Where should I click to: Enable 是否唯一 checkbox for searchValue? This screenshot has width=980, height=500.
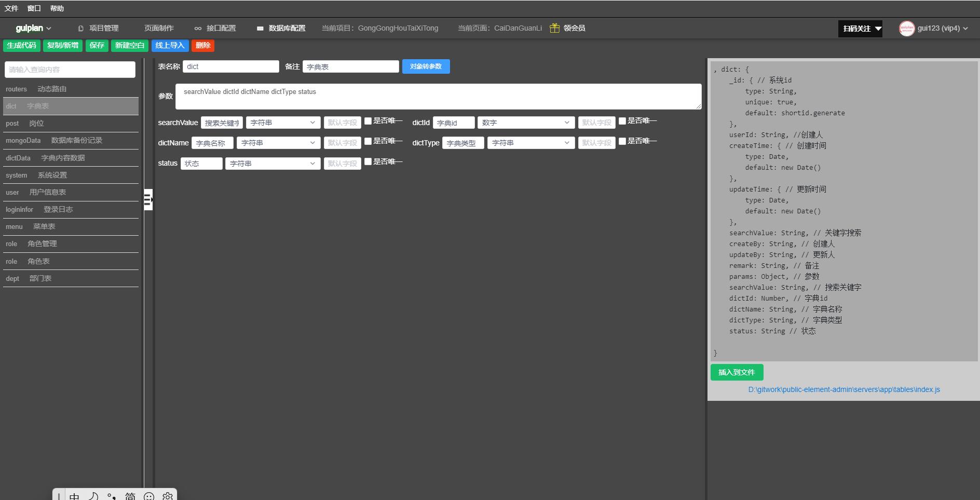(368, 121)
